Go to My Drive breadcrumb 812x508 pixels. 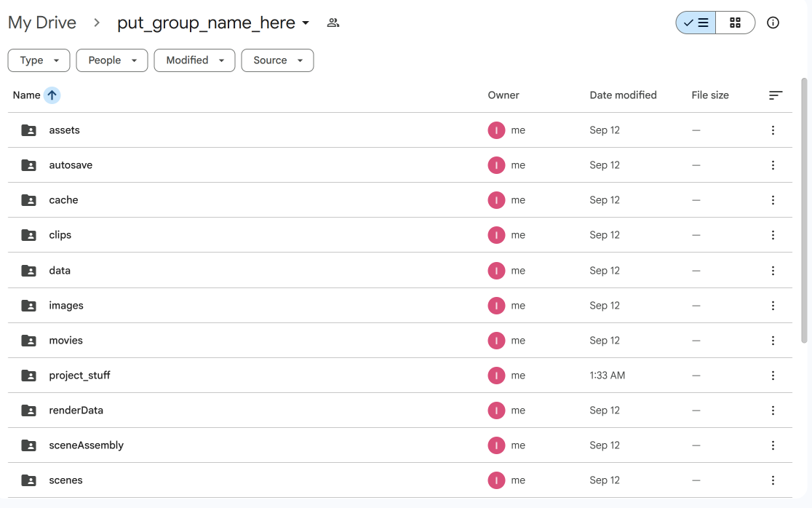(42, 23)
